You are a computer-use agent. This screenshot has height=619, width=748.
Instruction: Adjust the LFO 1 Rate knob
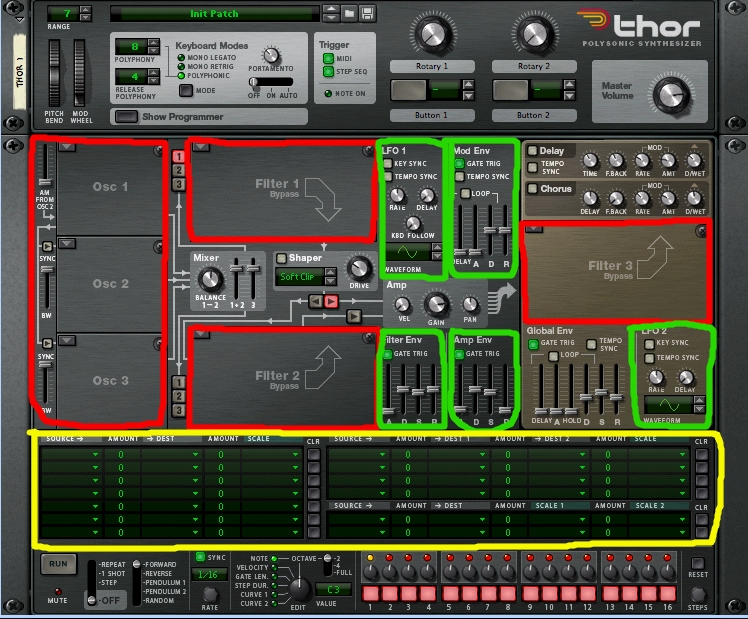pos(397,195)
